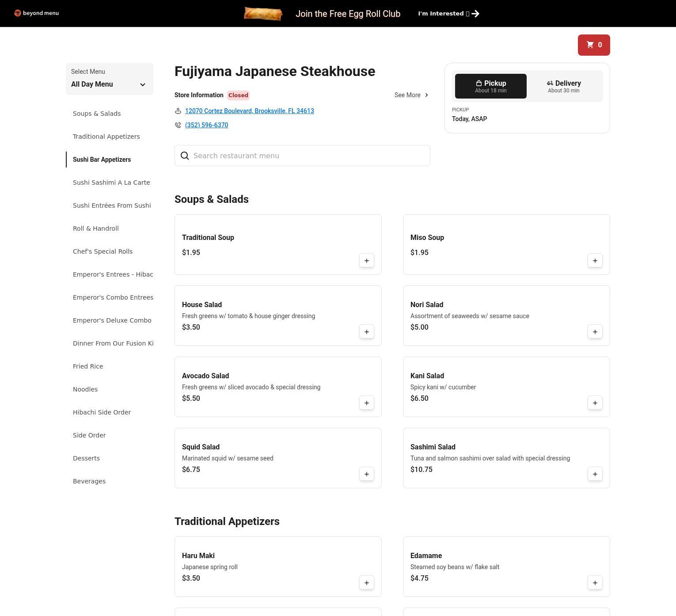Open Emperor's Entrees - Hibachi category
Screen dimensions: 676x616
point(113,274)
